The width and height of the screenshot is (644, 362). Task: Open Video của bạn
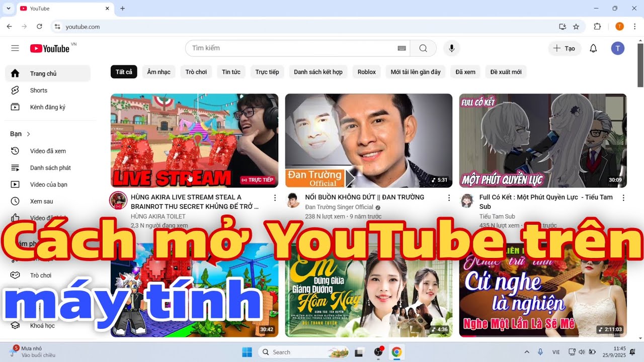tap(48, 185)
